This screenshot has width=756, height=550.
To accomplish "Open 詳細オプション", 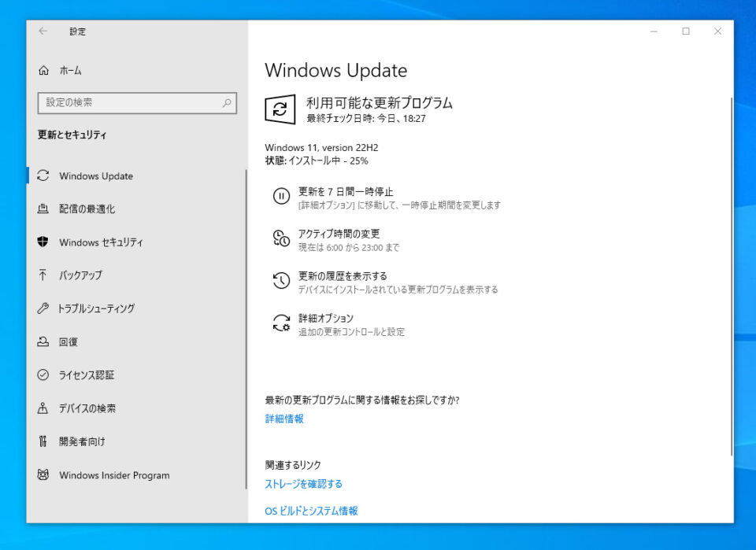I will click(339, 325).
